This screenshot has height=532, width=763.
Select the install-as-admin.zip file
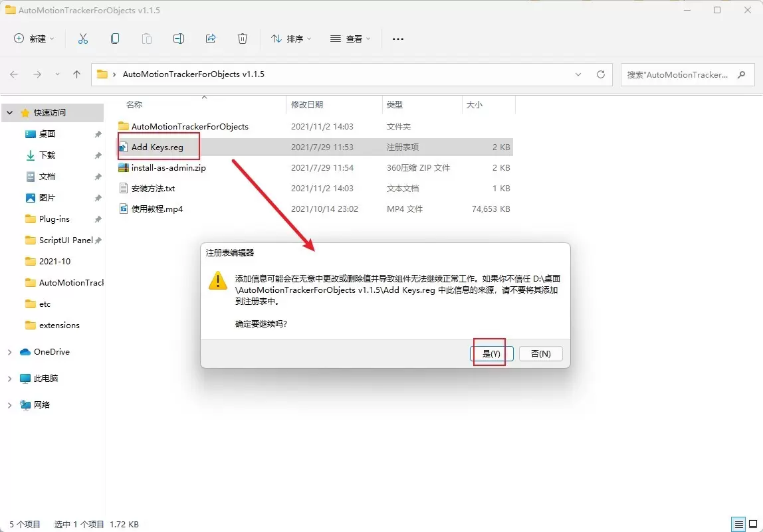pyautogui.click(x=168, y=168)
